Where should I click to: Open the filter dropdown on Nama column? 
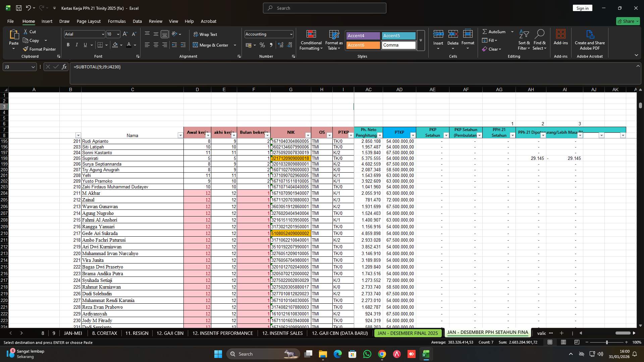pyautogui.click(x=180, y=135)
